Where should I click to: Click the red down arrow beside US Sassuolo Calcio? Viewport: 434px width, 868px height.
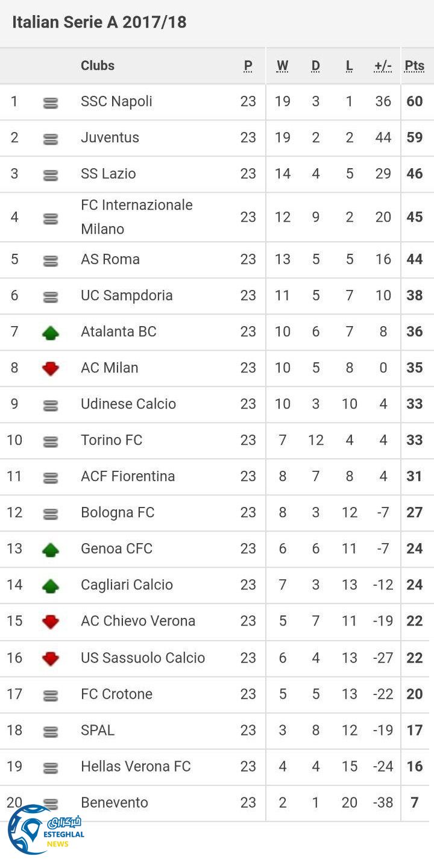pyautogui.click(x=51, y=658)
